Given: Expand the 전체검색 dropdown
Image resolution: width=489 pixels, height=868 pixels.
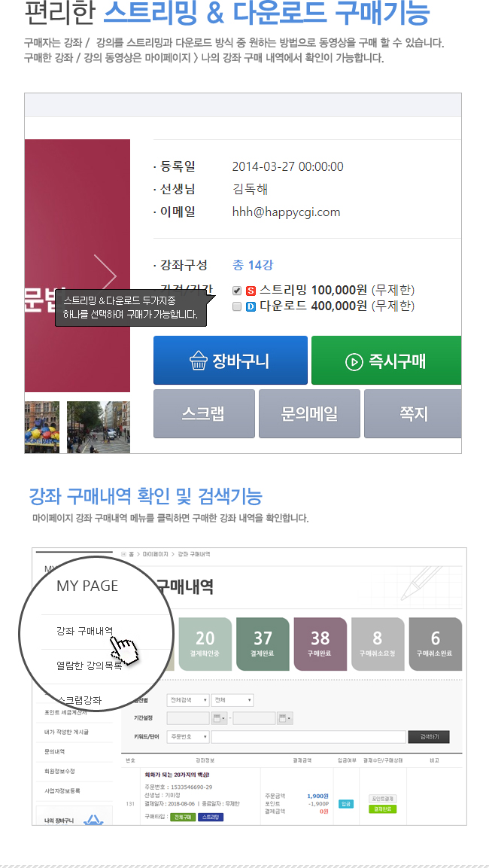Looking at the screenshot, I should (x=188, y=700).
